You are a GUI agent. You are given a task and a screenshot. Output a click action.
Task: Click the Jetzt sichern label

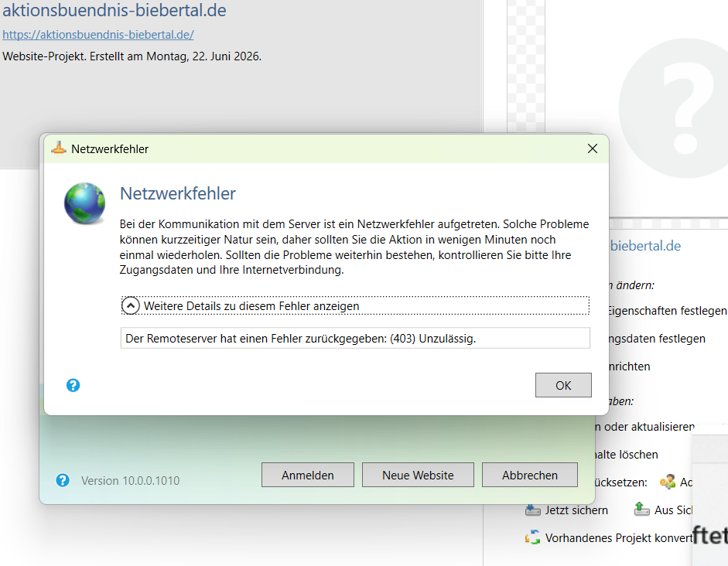(576, 510)
